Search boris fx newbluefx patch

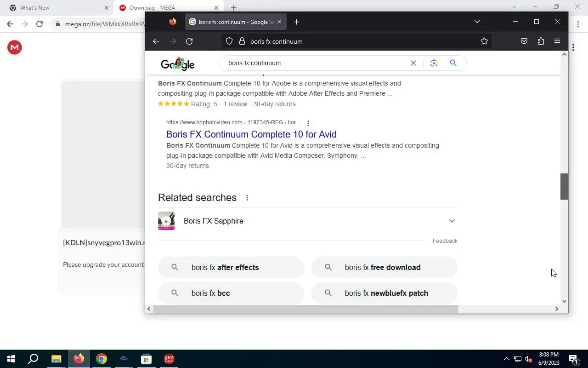[x=384, y=293]
